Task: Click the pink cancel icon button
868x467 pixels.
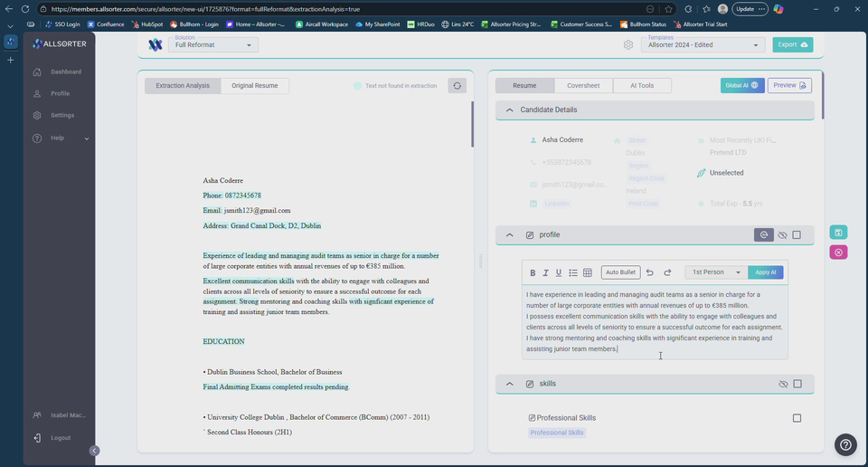Action: (838, 253)
